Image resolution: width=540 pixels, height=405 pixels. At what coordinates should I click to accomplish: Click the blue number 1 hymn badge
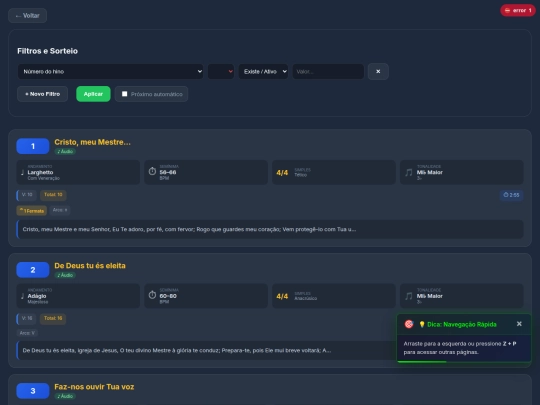click(x=33, y=146)
